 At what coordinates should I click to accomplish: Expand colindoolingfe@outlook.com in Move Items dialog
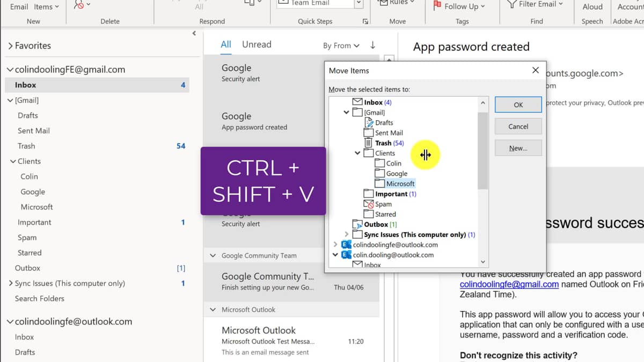pyautogui.click(x=335, y=245)
